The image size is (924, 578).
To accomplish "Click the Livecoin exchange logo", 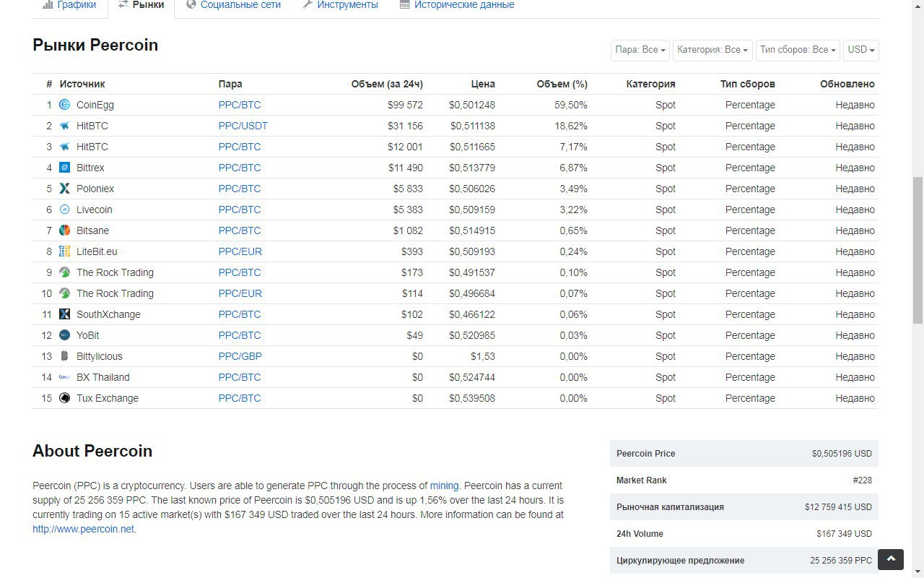I will (64, 210).
